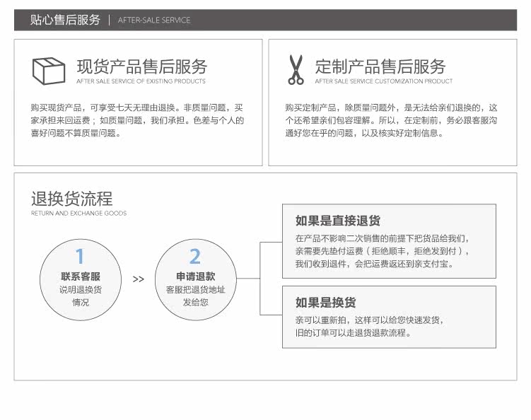Click the 退换货流程 section title
The image size is (531, 420).
click(72, 199)
